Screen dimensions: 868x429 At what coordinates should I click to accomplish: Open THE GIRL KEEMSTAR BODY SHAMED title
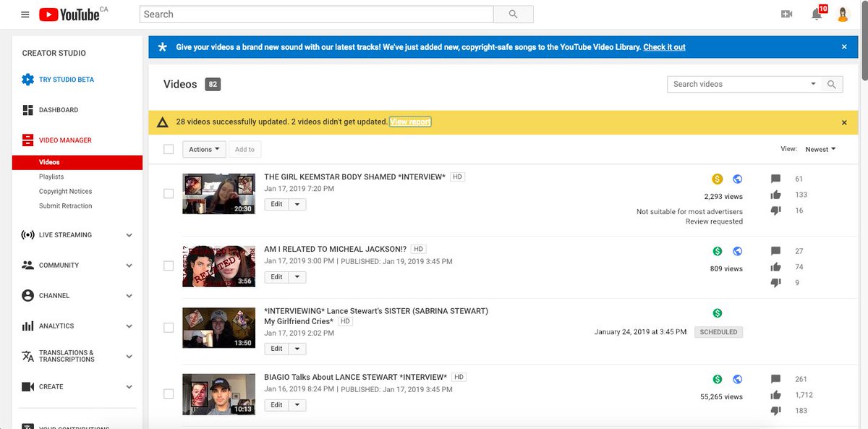[354, 177]
